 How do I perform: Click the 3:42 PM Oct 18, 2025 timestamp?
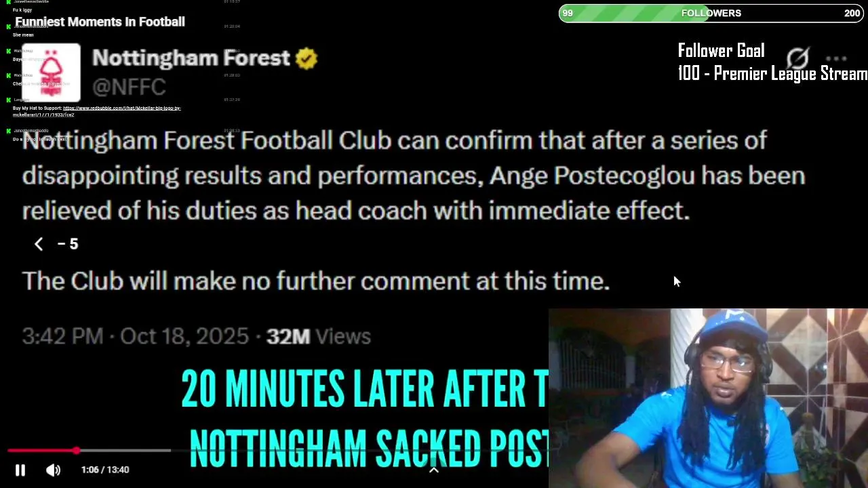[136, 336]
